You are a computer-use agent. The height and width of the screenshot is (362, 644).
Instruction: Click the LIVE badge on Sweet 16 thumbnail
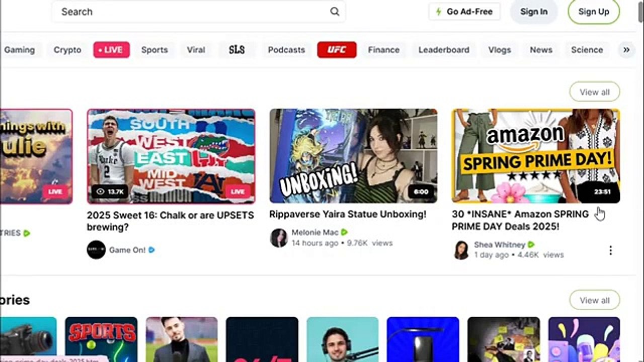238,192
